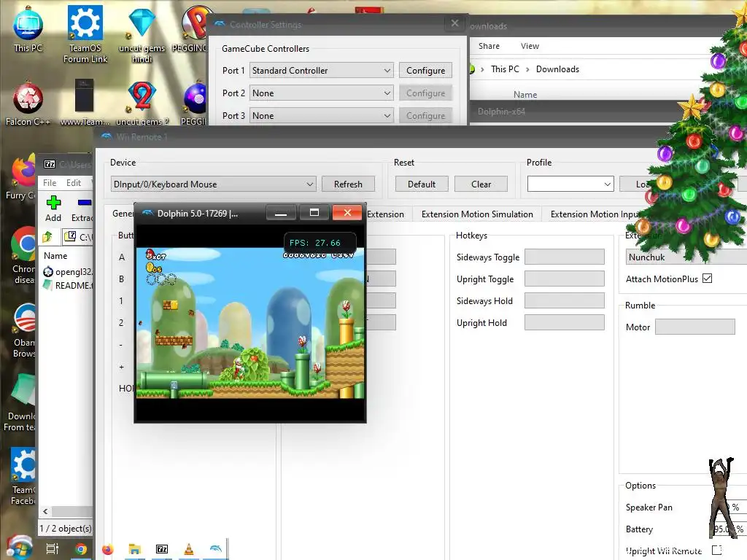Open www.Team... desktop file icon
The height and width of the screenshot is (560, 747).
click(85, 103)
